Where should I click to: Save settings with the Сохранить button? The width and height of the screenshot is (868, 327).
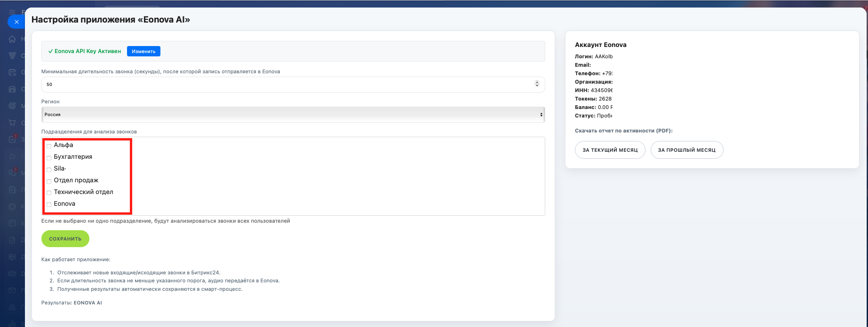tap(65, 239)
